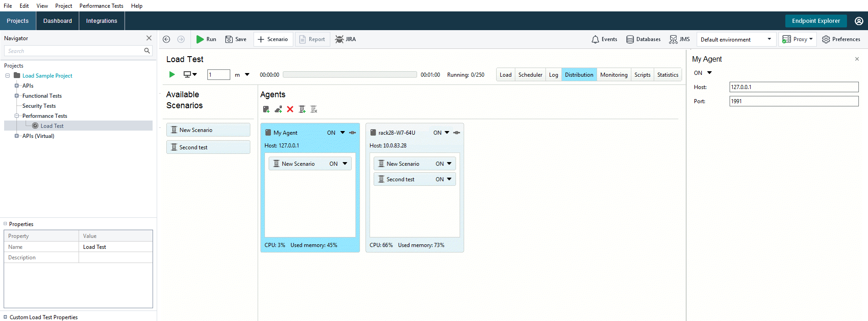Click the load test progress bar
868x321 pixels.
coord(350,74)
